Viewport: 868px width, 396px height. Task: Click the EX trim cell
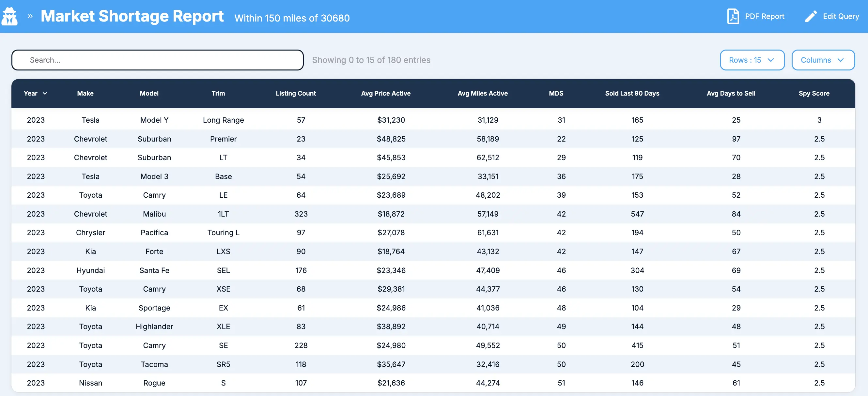click(224, 308)
